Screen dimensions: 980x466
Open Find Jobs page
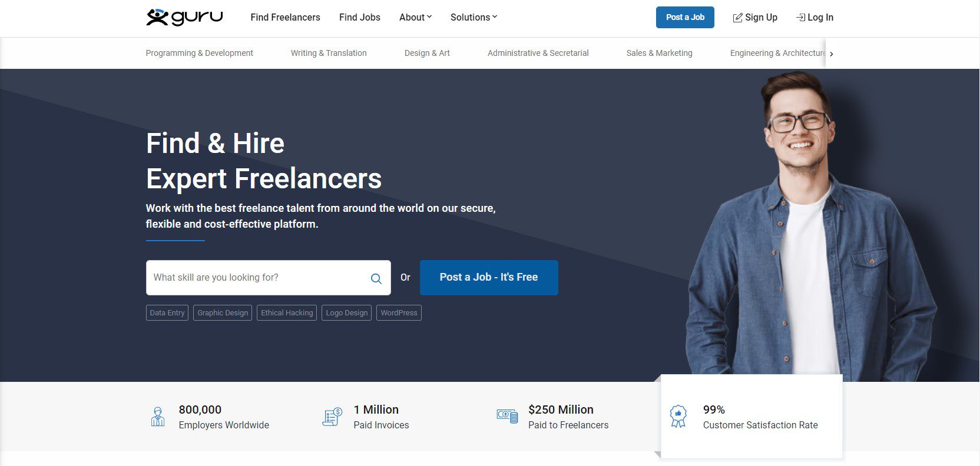[x=360, y=17]
